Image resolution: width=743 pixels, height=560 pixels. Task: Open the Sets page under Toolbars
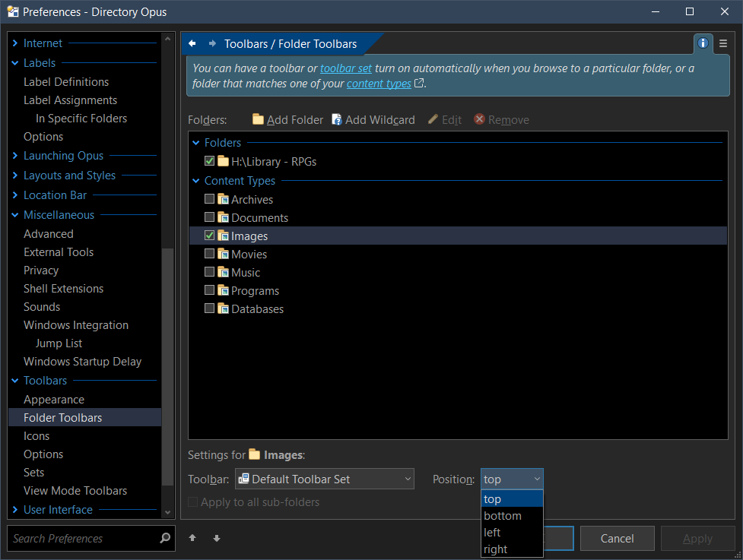click(33, 473)
